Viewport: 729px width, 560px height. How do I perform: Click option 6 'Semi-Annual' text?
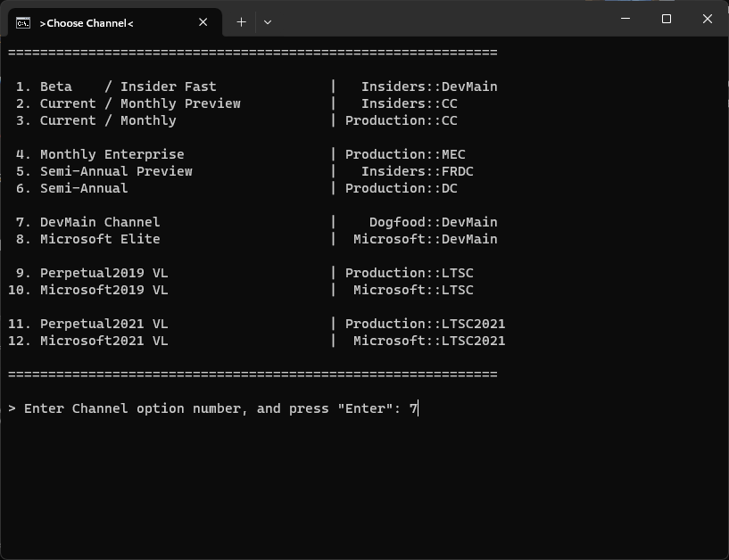click(84, 188)
